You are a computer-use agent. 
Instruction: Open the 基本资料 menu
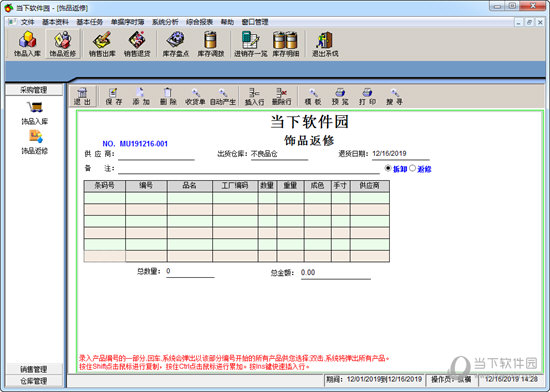pyautogui.click(x=55, y=22)
